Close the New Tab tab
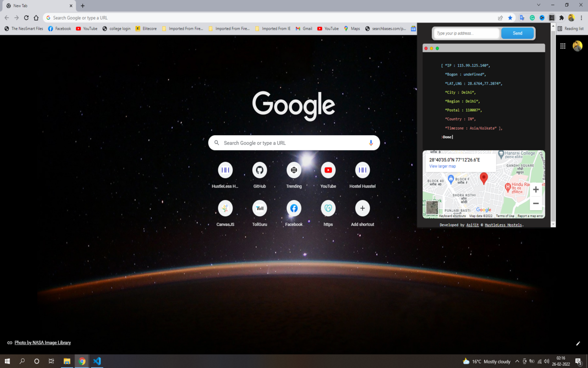This screenshot has height=368, width=588. pos(71,6)
